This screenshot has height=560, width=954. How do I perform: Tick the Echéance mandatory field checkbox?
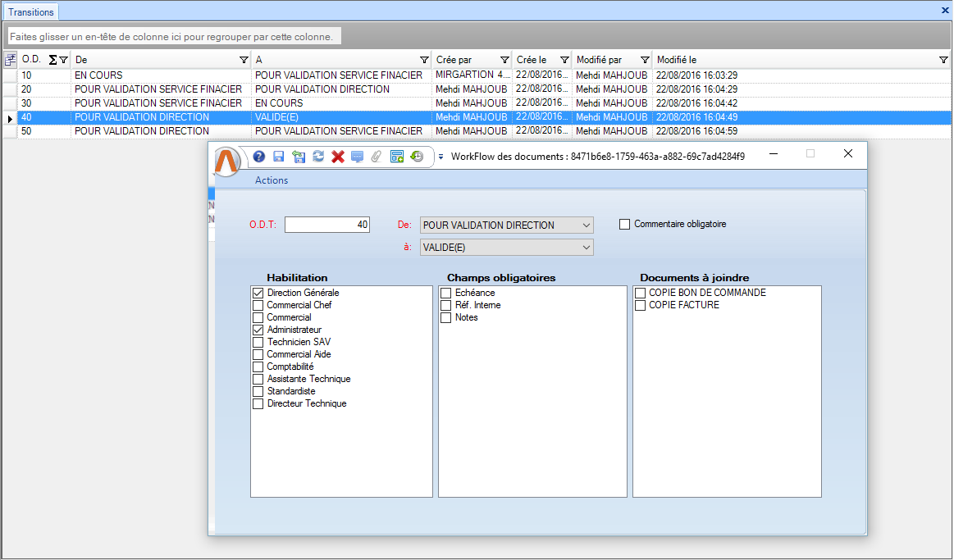pos(446,293)
